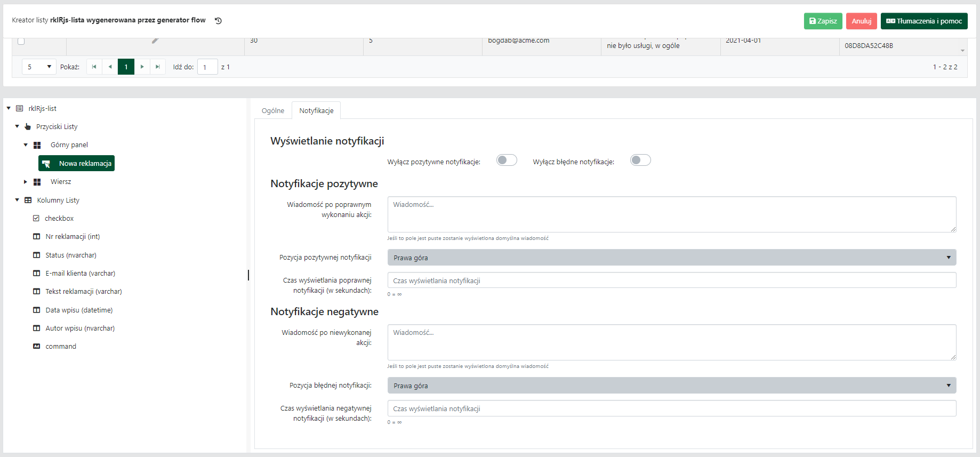This screenshot has width=980, height=457.
Task: Click the positive notification message textarea
Action: click(672, 214)
